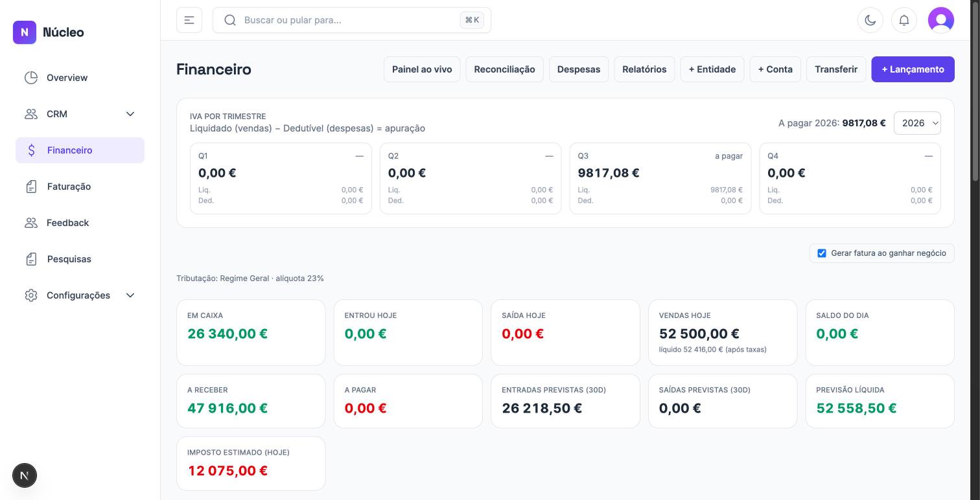Image resolution: width=980 pixels, height=500 pixels.
Task: Add a new account with + Conta
Action: click(x=775, y=69)
